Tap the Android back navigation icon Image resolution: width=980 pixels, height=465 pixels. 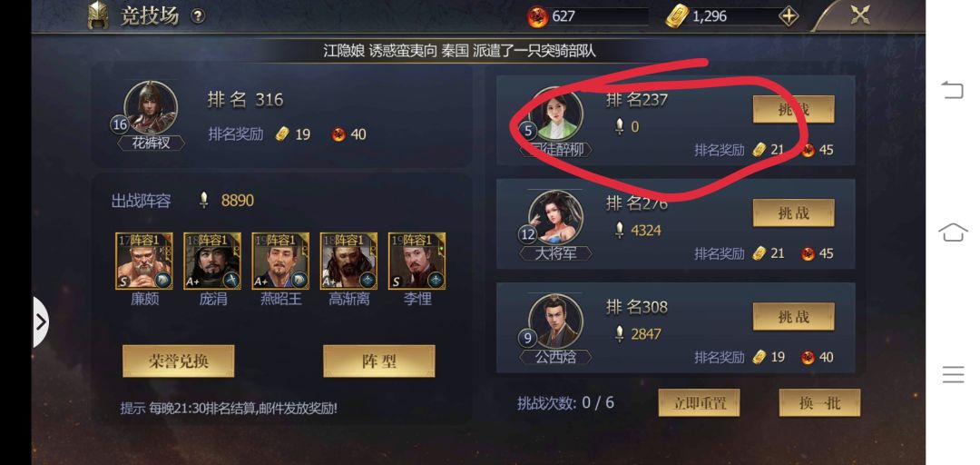(x=953, y=91)
